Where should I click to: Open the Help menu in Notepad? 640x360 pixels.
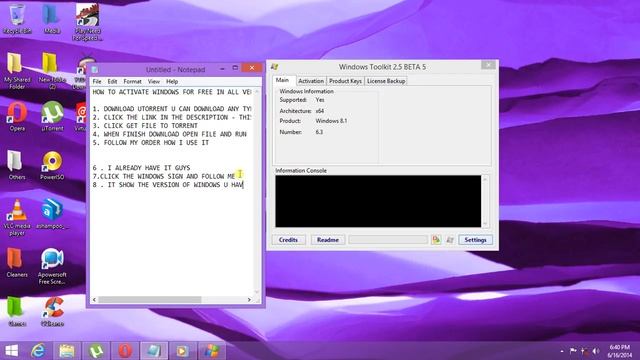[x=172, y=82]
